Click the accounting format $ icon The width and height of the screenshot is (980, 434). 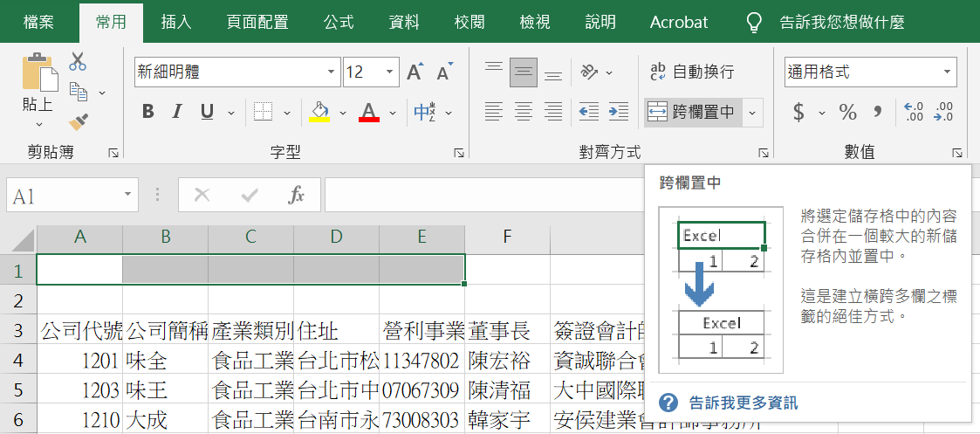tap(798, 112)
